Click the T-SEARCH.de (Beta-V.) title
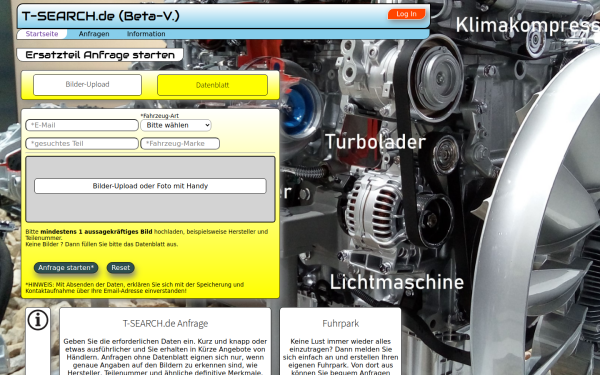 (x=101, y=16)
